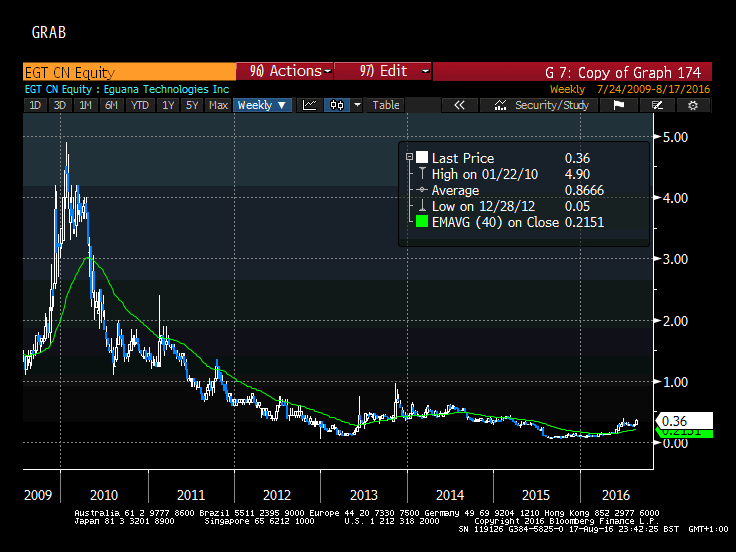Click the Average marker icon in legend
Image resolution: width=736 pixels, height=552 pixels.
(x=422, y=190)
